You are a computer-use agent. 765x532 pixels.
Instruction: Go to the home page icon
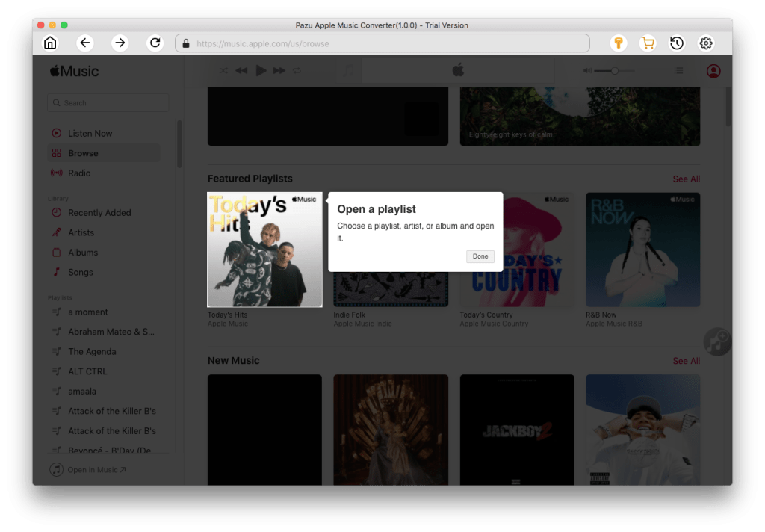pyautogui.click(x=50, y=43)
